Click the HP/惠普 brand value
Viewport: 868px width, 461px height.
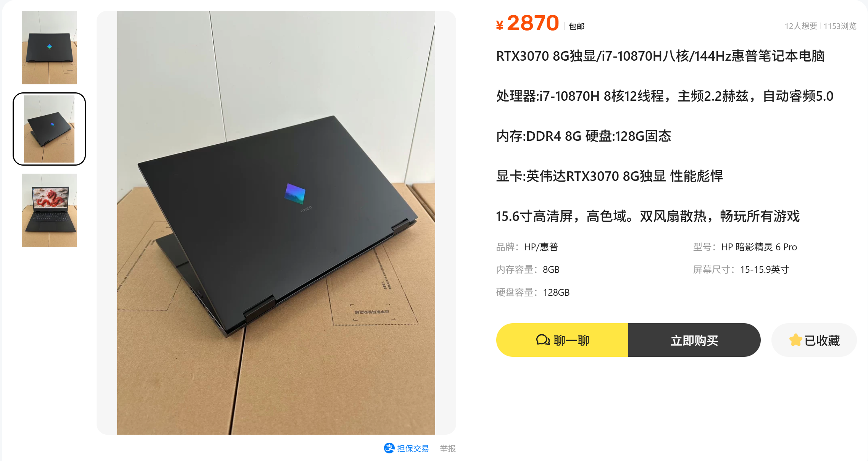(x=541, y=247)
